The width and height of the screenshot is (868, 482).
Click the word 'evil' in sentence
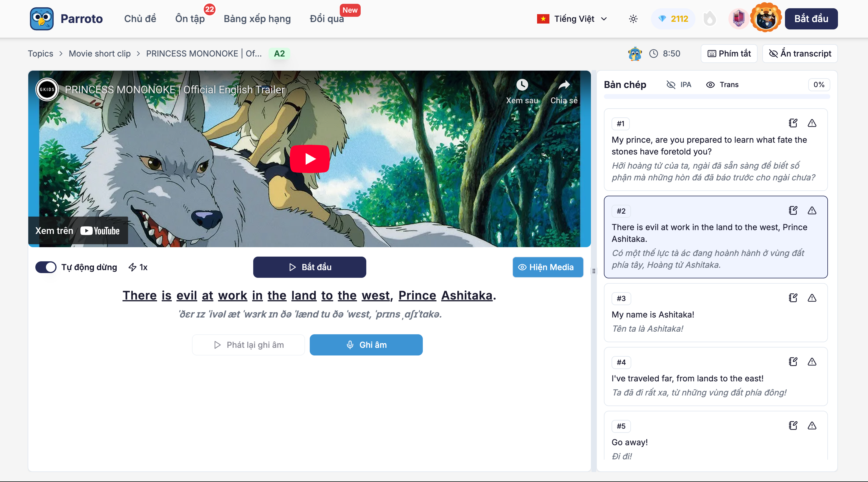187,295
